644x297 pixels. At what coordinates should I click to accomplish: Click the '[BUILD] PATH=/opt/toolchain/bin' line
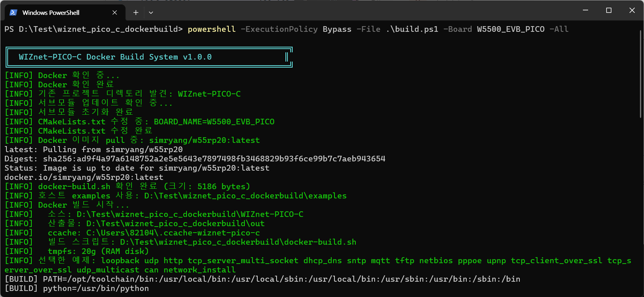tap(262, 279)
